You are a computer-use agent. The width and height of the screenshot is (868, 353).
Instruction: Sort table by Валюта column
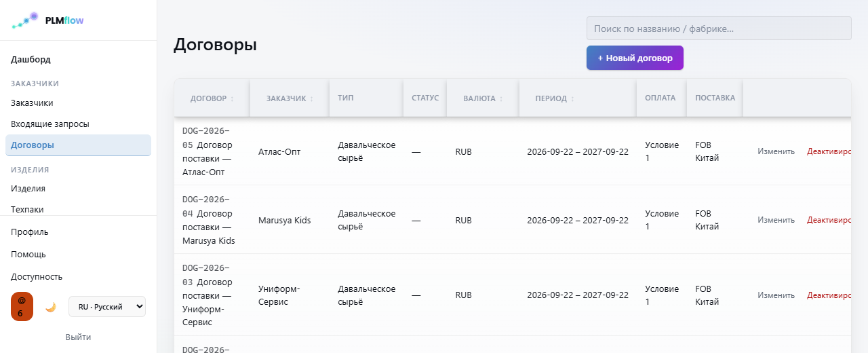click(483, 98)
